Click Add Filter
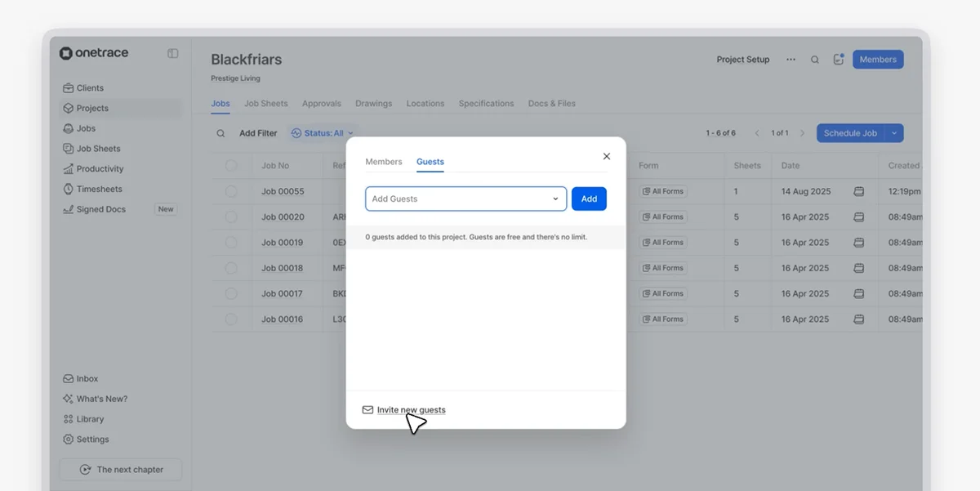 tap(258, 133)
